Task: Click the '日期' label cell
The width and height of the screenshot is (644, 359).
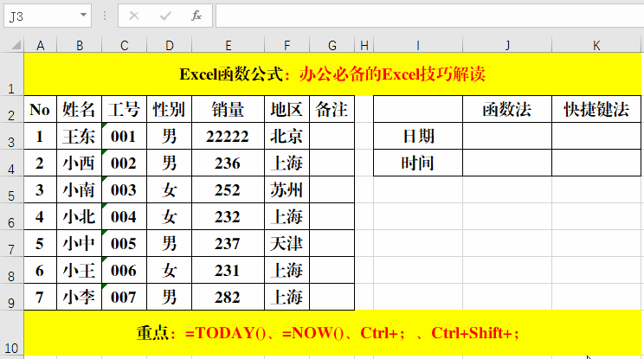Action: tap(418, 136)
